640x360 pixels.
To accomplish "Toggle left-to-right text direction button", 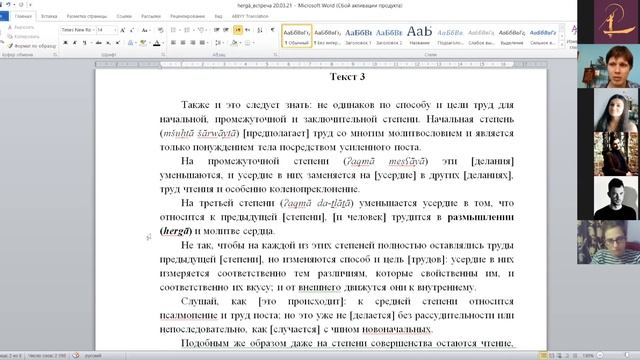I will pos(238,30).
